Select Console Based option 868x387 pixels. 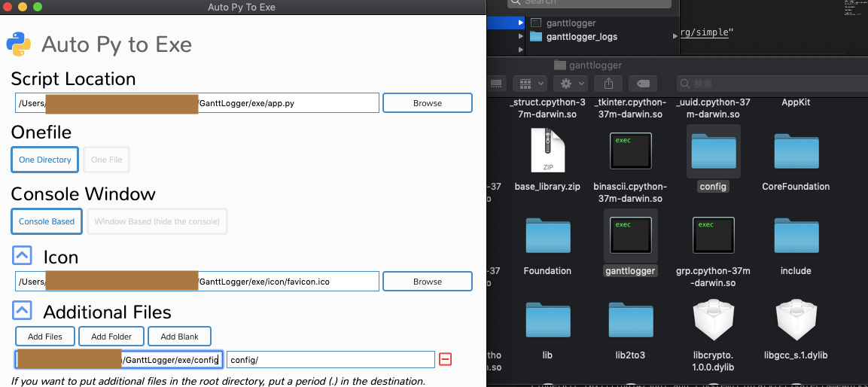point(47,221)
